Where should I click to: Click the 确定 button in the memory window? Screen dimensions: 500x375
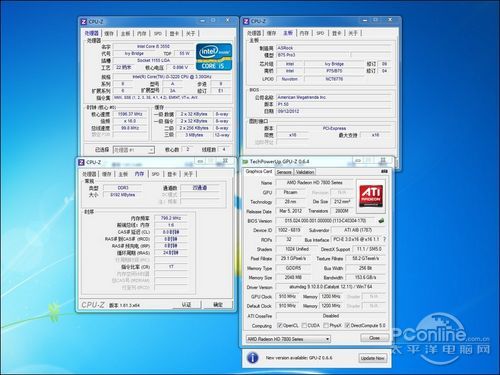pos(218,304)
